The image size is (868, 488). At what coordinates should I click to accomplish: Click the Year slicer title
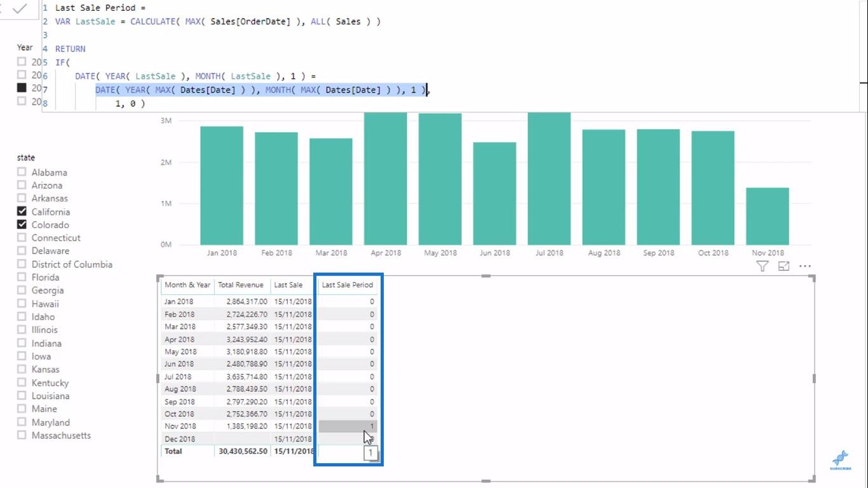click(x=25, y=47)
